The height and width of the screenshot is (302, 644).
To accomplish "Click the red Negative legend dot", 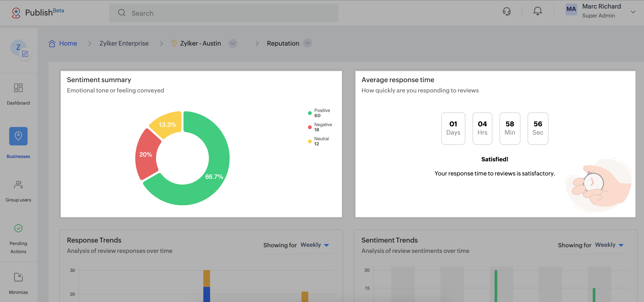I will 310,127.
